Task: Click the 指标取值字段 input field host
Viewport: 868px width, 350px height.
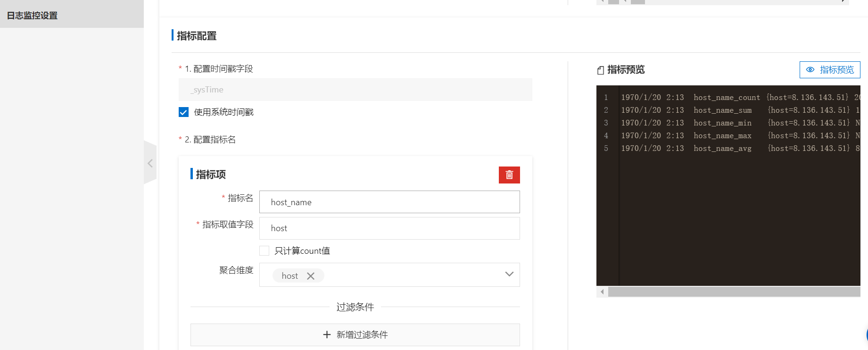Action: [389, 228]
